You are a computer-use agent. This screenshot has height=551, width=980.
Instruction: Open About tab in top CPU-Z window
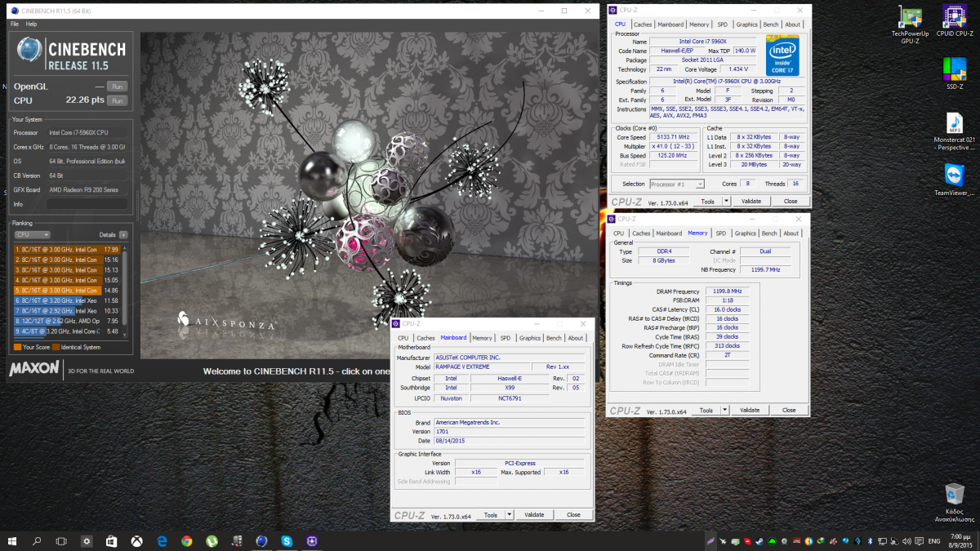(792, 24)
